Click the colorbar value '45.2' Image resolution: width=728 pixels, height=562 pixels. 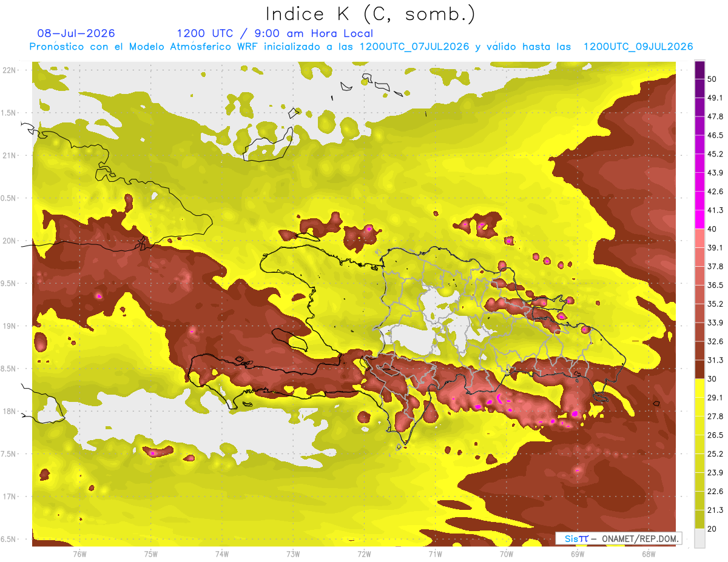pos(715,154)
